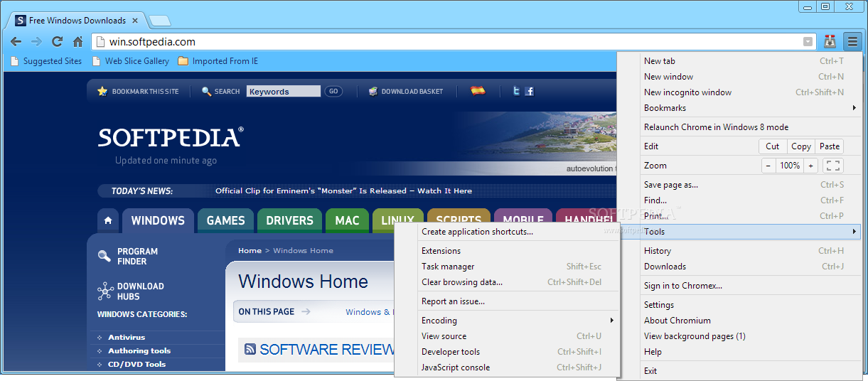
Task: Close the Free Windows Downloads tab
Action: coord(135,21)
